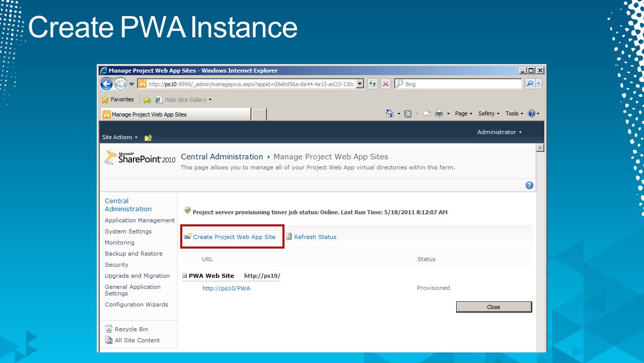Viewport: 644px width, 363px height.
Task: Click the browser Back arrow
Action: pyautogui.click(x=106, y=84)
